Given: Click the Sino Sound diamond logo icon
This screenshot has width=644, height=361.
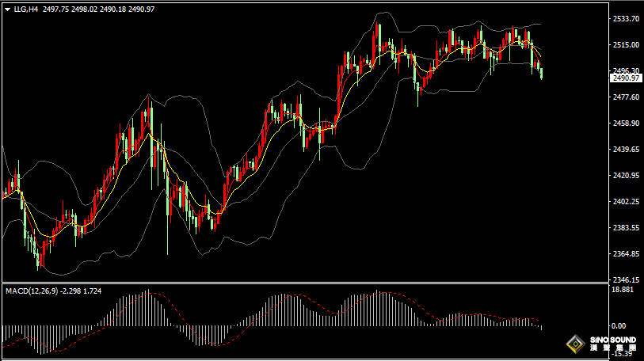Looking at the screenshot, I should (x=574, y=345).
